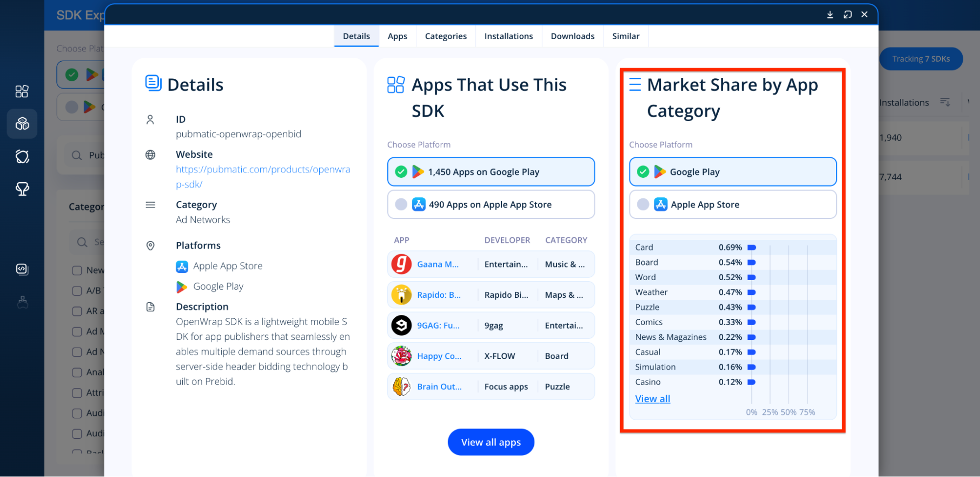
Task: Select Apple App Store in Market Share panel
Action: tap(732, 204)
